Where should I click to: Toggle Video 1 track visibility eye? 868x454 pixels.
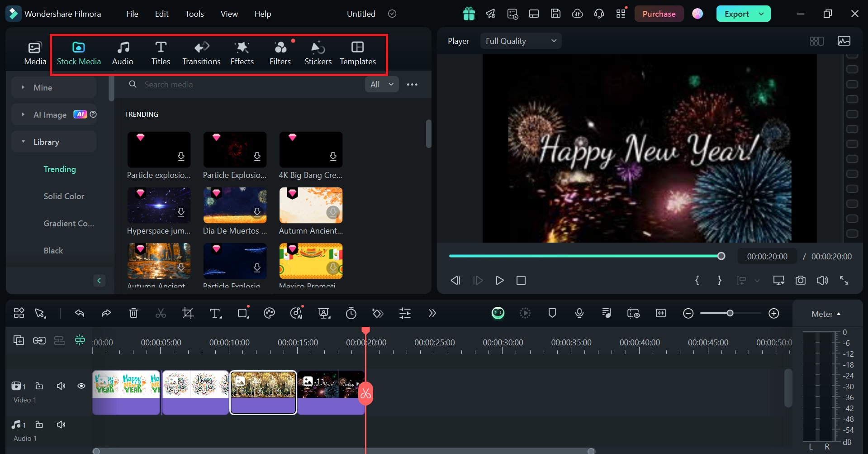coord(81,386)
